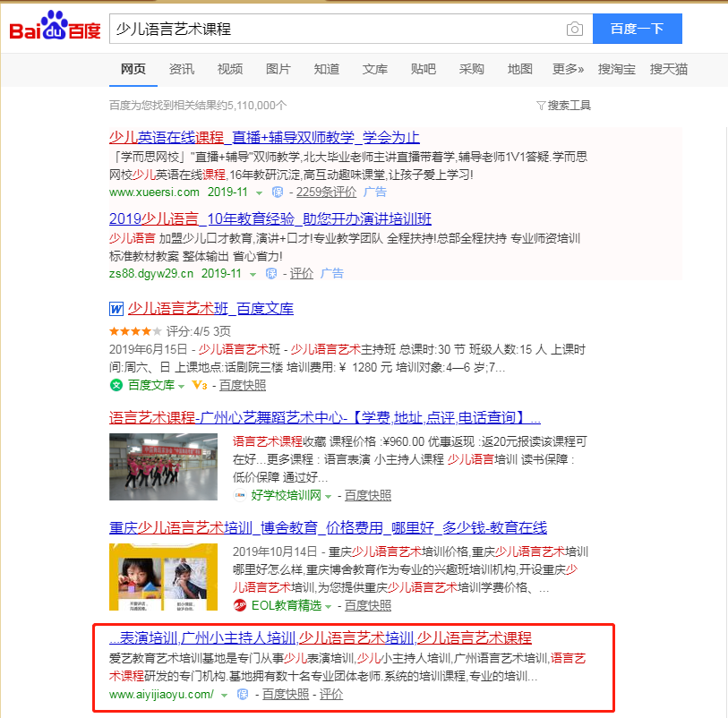Click the Word document icon beside 百度文库 result
The width and height of the screenshot is (728, 718).
[116, 309]
